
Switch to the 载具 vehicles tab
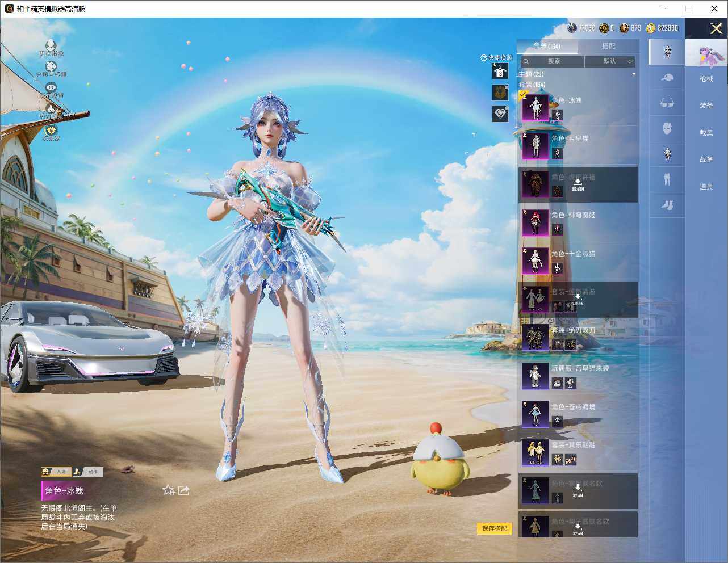pos(706,133)
